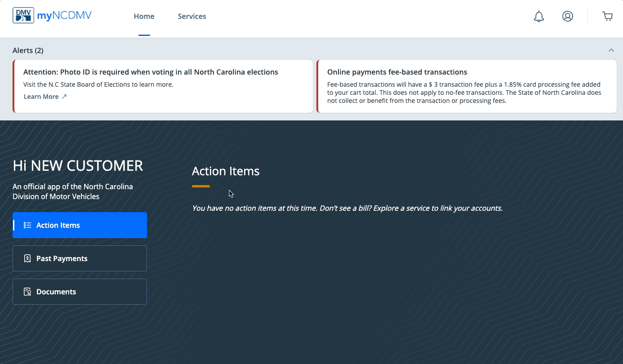
Task: Follow the Learn More link
Action: coord(41,97)
